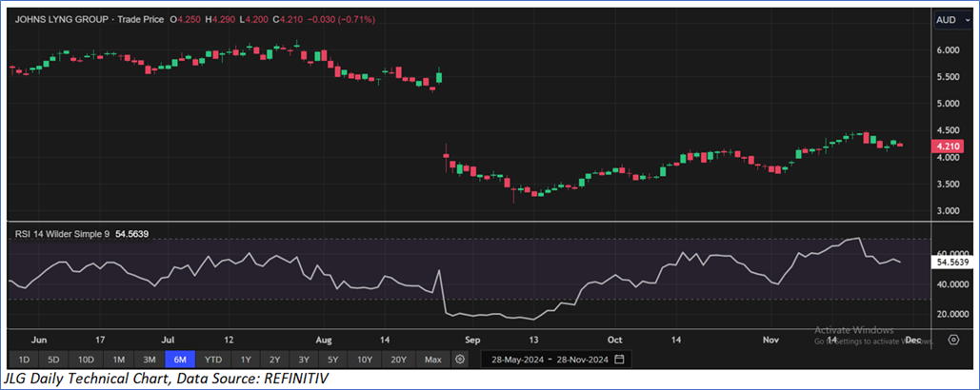Click the Jun label on time axis
Screen dimensions: 980x390
(38, 341)
